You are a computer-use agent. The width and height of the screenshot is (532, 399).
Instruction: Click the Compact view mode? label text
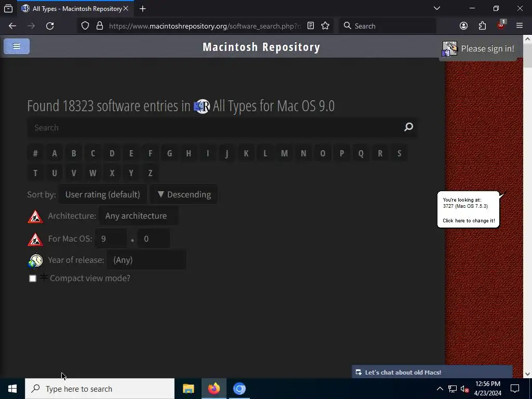pos(90,278)
